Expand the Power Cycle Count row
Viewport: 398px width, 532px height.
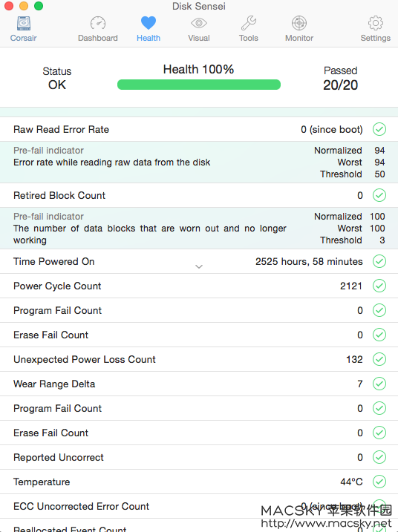point(199,286)
